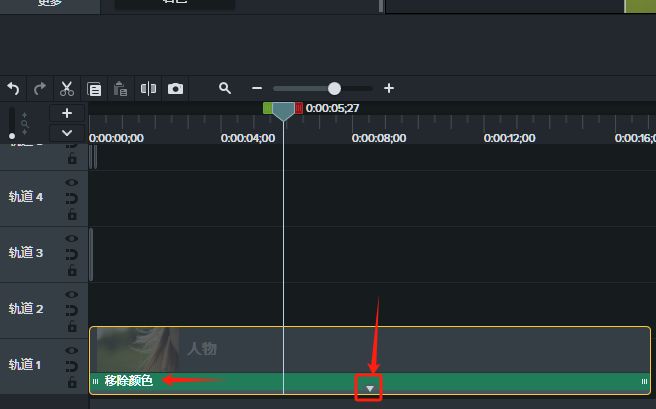Viewport: 656px width, 409px height.
Task: Select the 轨道 3 track label
Action: click(x=26, y=253)
